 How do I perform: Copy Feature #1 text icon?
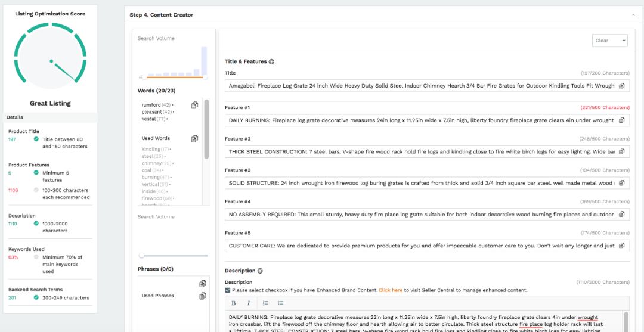click(621, 120)
